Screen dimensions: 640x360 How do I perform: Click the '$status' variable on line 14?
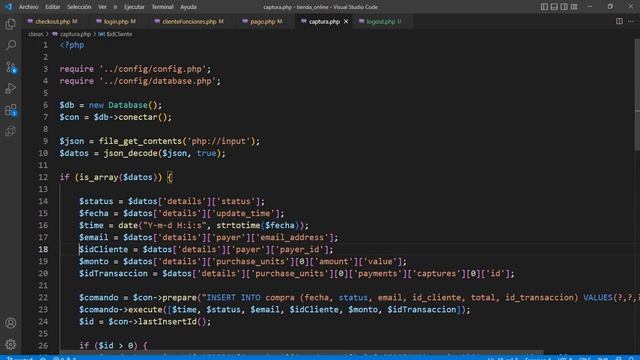pyautogui.click(x=96, y=201)
